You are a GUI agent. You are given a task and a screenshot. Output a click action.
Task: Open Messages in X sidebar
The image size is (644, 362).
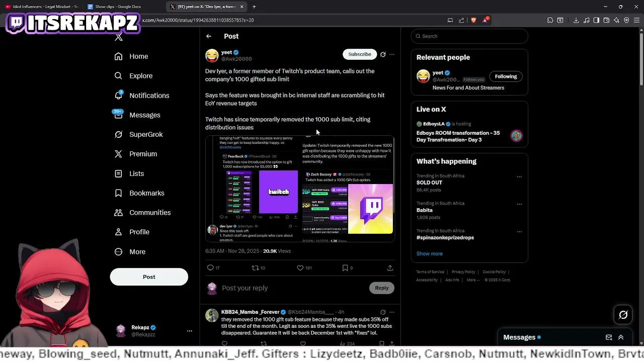click(x=137, y=115)
